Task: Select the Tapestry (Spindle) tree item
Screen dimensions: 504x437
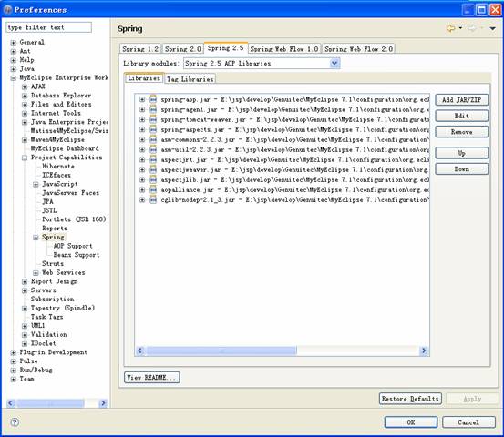Action: 62,308
